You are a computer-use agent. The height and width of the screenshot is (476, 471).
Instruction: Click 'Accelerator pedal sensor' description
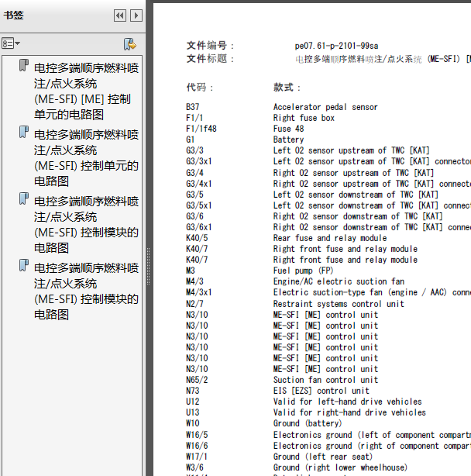[325, 107]
